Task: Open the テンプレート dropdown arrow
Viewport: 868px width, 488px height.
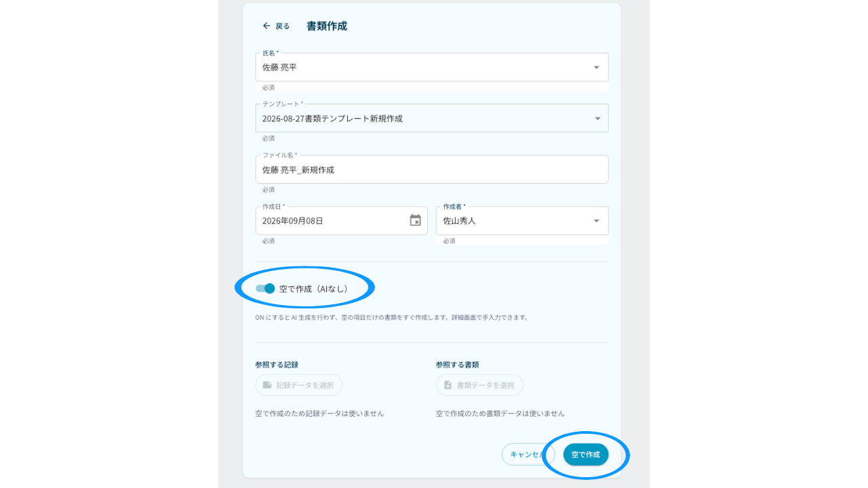Action: tap(597, 119)
